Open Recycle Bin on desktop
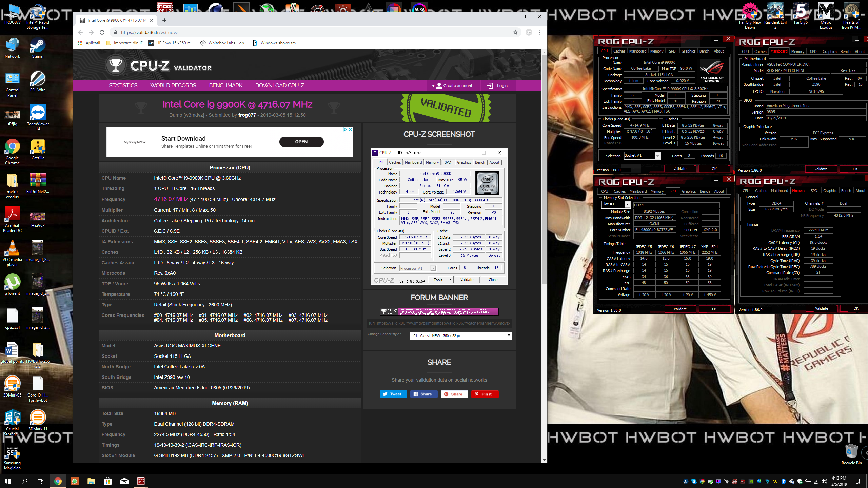This screenshot has height=488, width=868. [x=851, y=454]
